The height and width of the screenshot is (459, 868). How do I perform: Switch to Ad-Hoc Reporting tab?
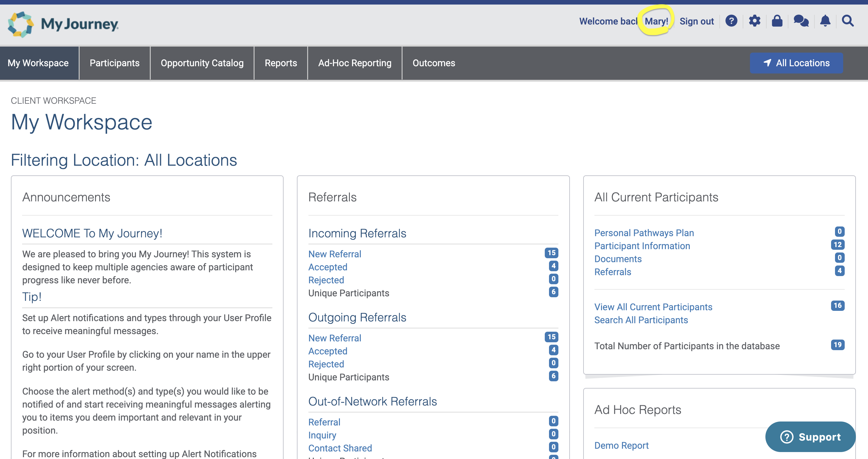tap(354, 63)
